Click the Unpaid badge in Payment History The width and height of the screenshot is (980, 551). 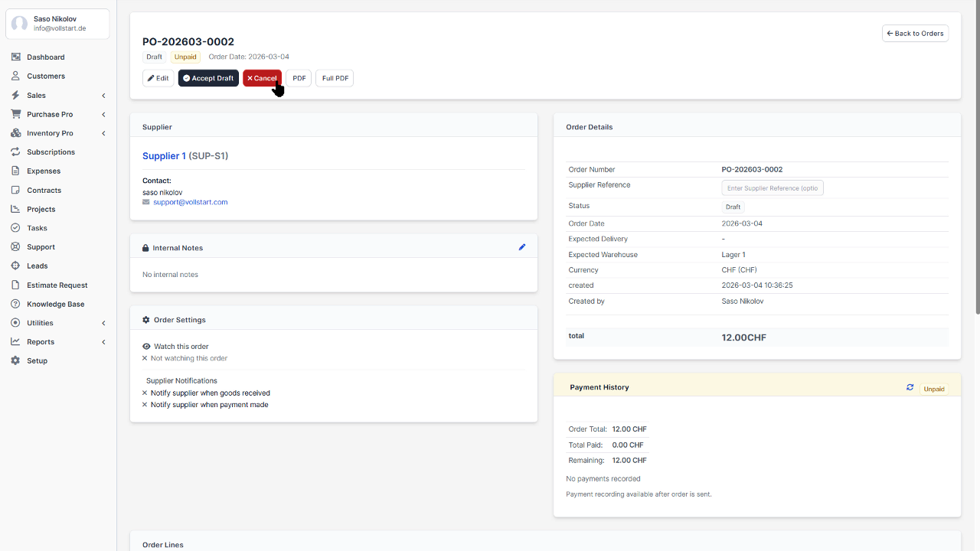point(934,389)
